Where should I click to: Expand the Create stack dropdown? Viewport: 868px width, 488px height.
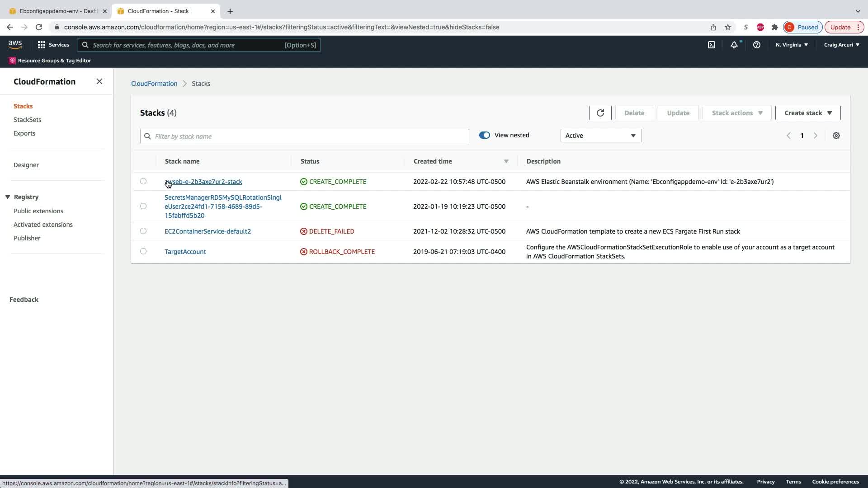807,113
